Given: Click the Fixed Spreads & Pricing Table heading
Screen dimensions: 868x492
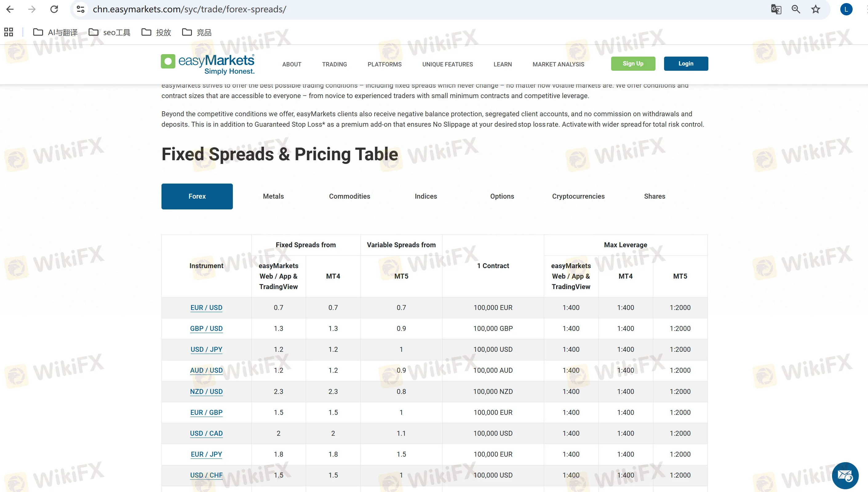Looking at the screenshot, I should (x=280, y=154).
